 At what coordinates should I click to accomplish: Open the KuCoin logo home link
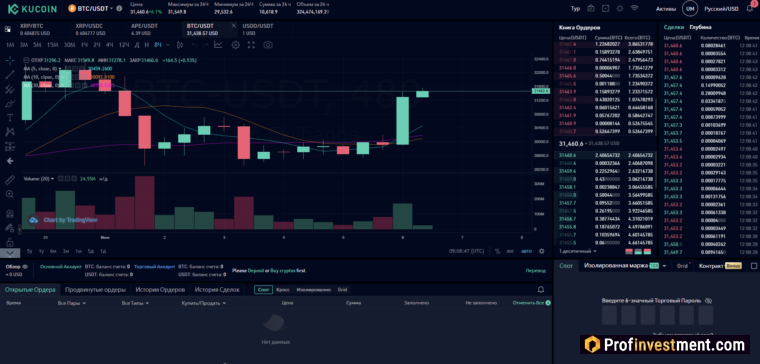click(32, 8)
